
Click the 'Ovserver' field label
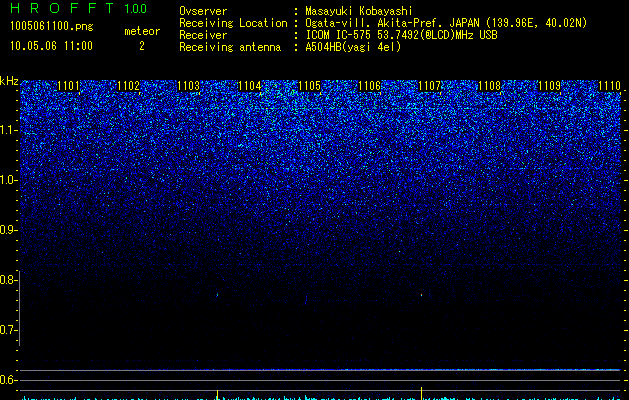pyautogui.click(x=203, y=11)
